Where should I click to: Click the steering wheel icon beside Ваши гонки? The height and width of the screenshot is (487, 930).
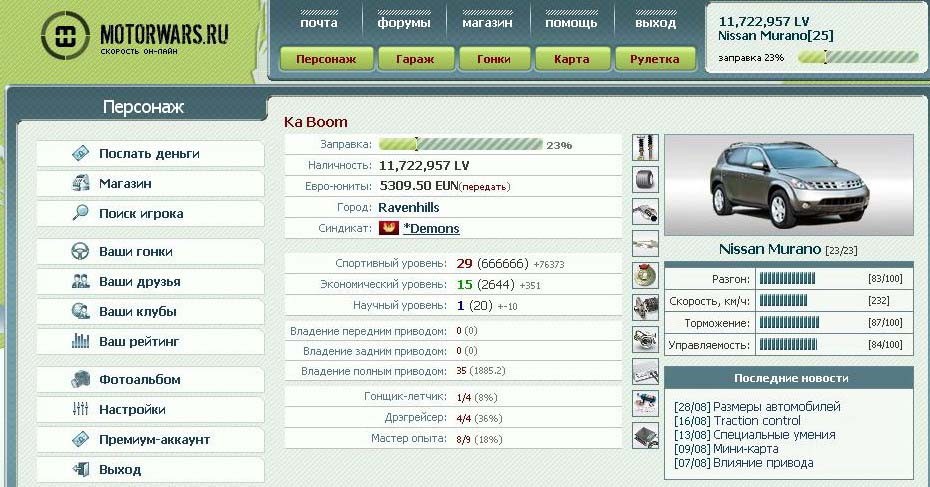tap(81, 252)
